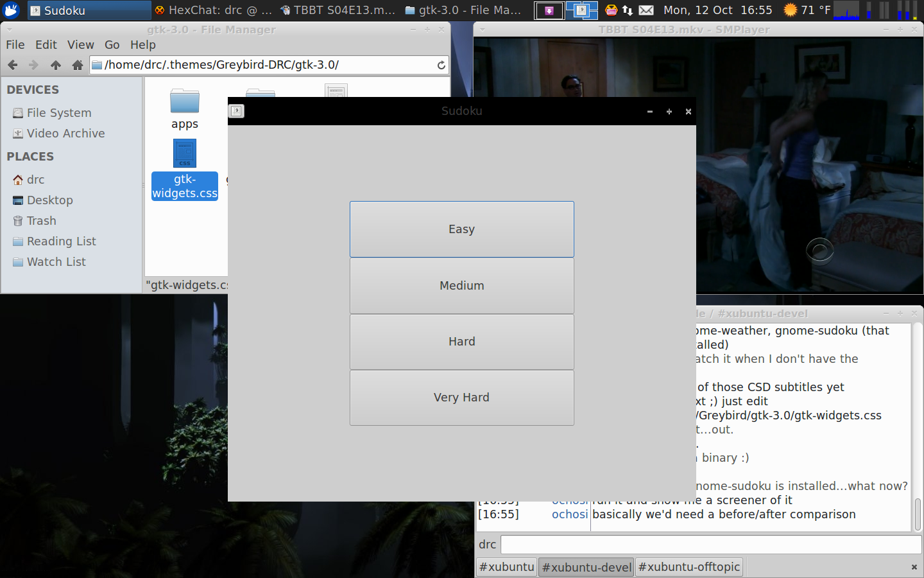Click the Sudoku window menu icon in titlebar

click(237, 111)
